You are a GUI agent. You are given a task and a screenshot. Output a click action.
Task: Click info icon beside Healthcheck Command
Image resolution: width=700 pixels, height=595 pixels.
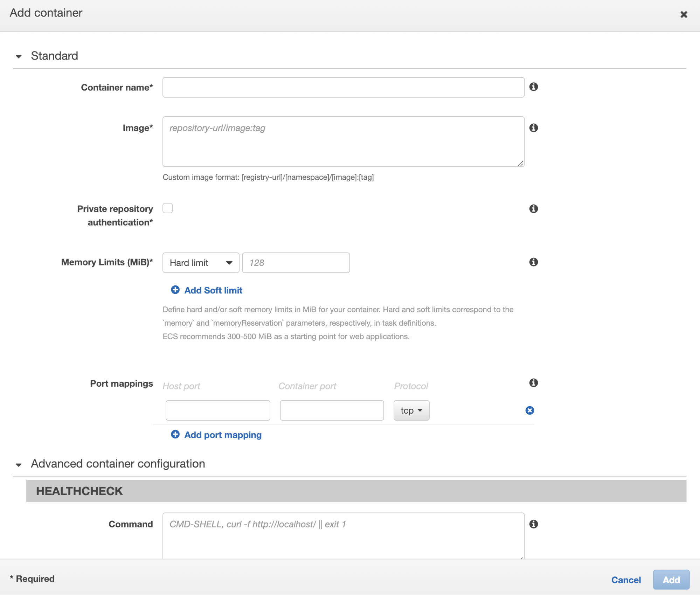point(533,524)
